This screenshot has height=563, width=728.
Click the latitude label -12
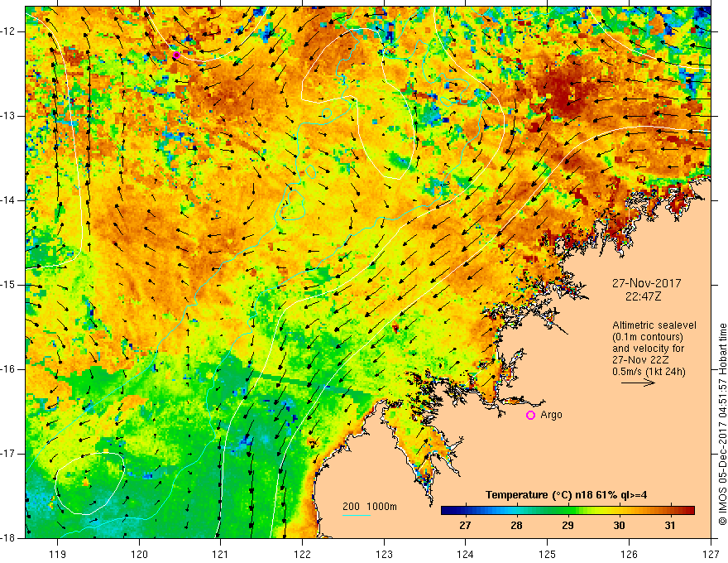tap(10, 31)
